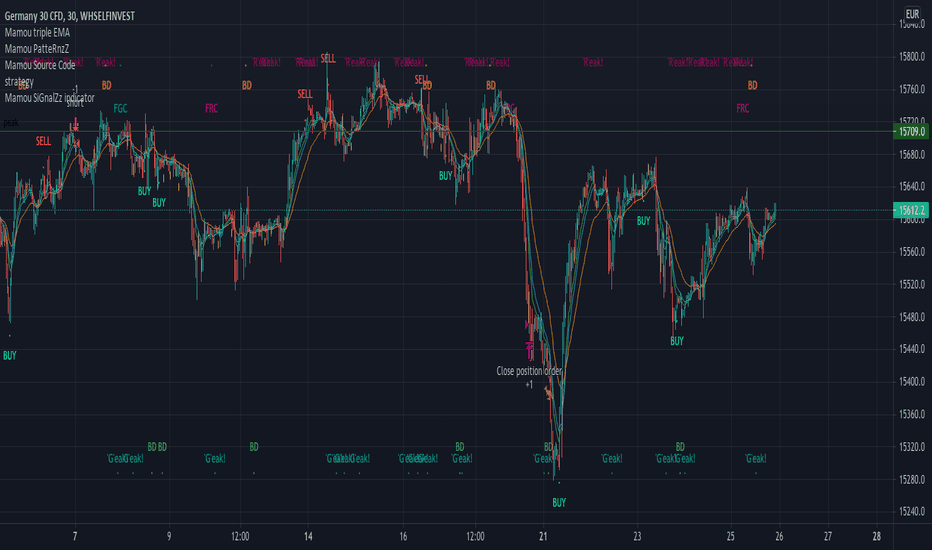Select the 15440.0 price axis value

point(912,349)
